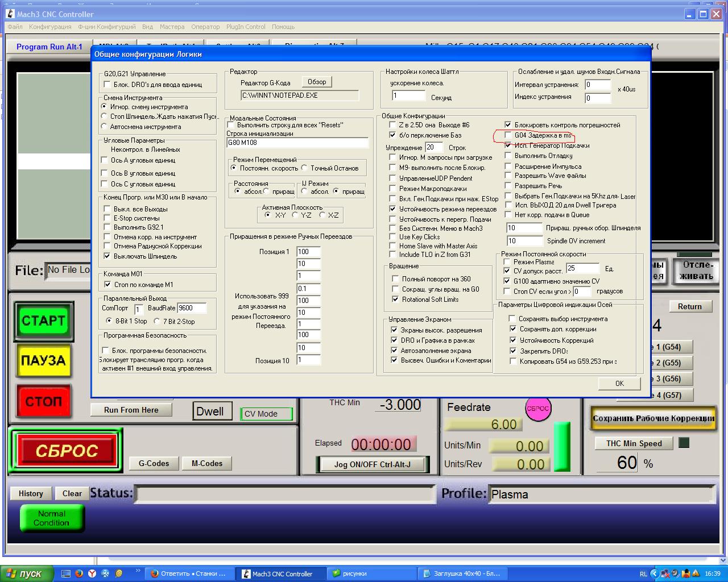Check 'Home Slave with Master Axis'
Screen dimensions: 728x582
point(392,246)
